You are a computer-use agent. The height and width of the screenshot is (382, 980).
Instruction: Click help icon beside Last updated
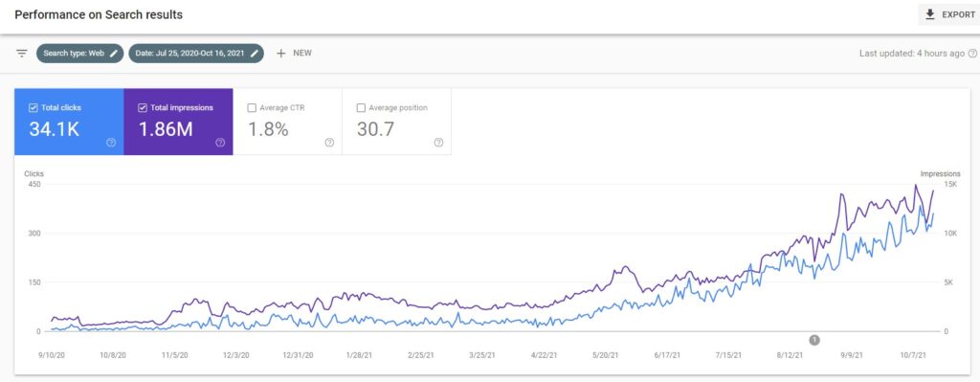pyautogui.click(x=972, y=54)
